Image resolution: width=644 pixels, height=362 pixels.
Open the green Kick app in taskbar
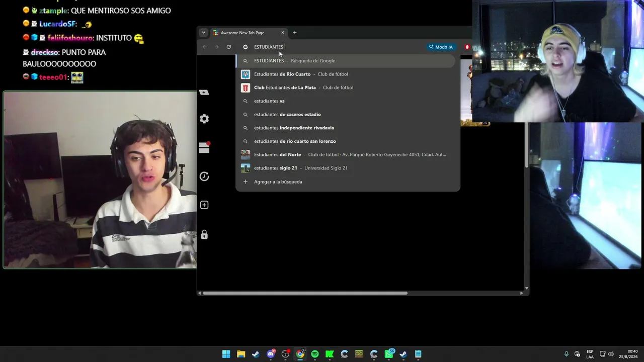pos(330,354)
